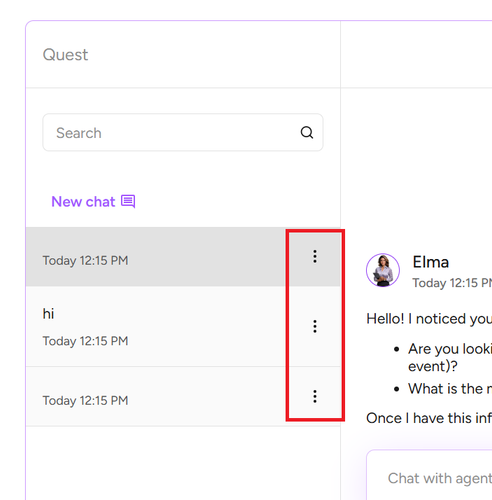Click the magnifying glass search icon
Image resolution: width=492 pixels, height=500 pixels.
[307, 133]
